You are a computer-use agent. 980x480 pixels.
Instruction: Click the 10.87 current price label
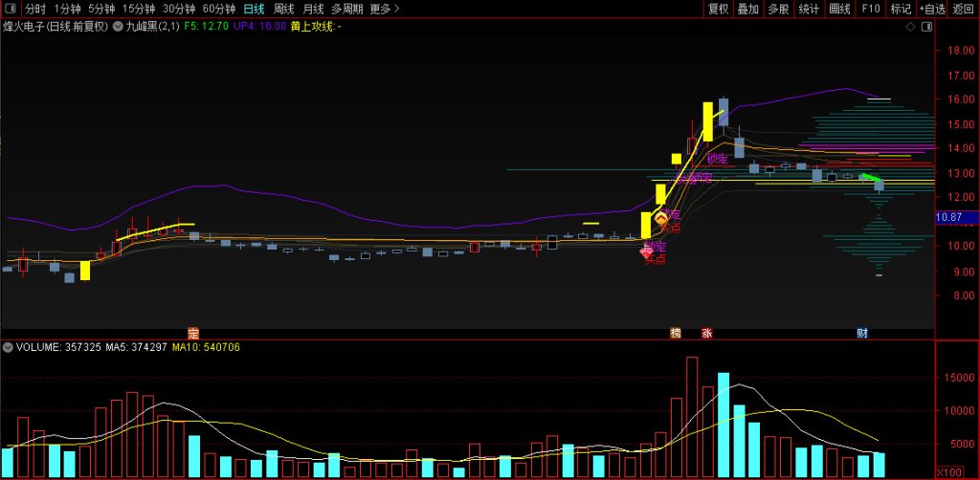949,218
